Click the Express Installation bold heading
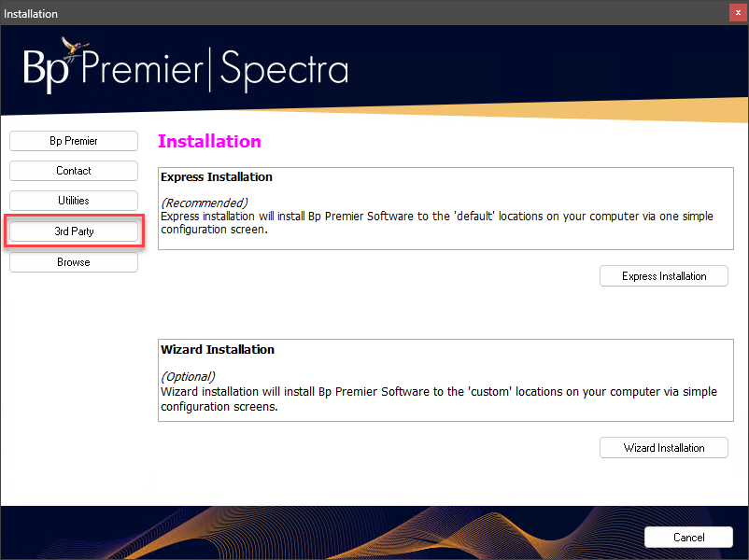The width and height of the screenshot is (749, 560). click(x=217, y=177)
